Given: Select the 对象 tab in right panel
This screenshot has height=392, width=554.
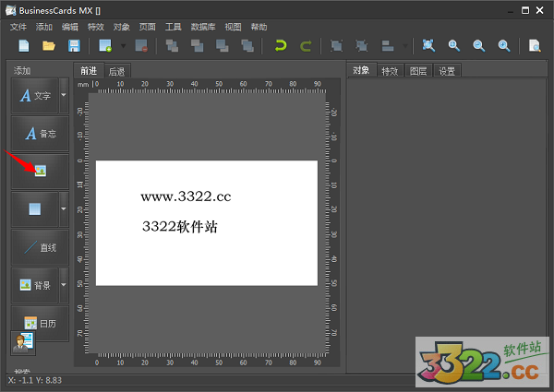Looking at the screenshot, I should point(361,70).
